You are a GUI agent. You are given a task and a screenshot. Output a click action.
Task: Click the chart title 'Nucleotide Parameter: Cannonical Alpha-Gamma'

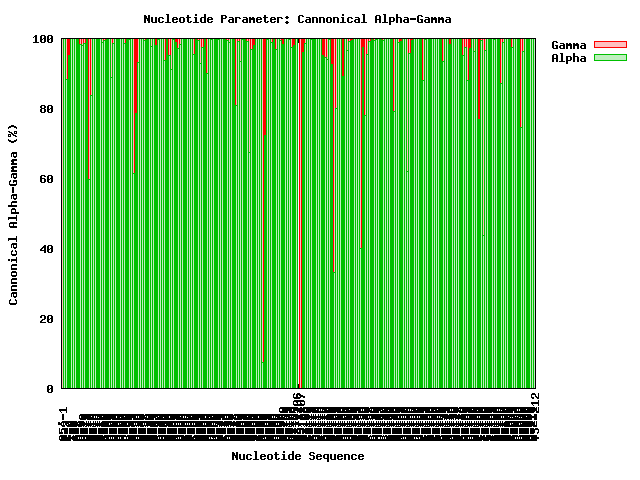297,19
